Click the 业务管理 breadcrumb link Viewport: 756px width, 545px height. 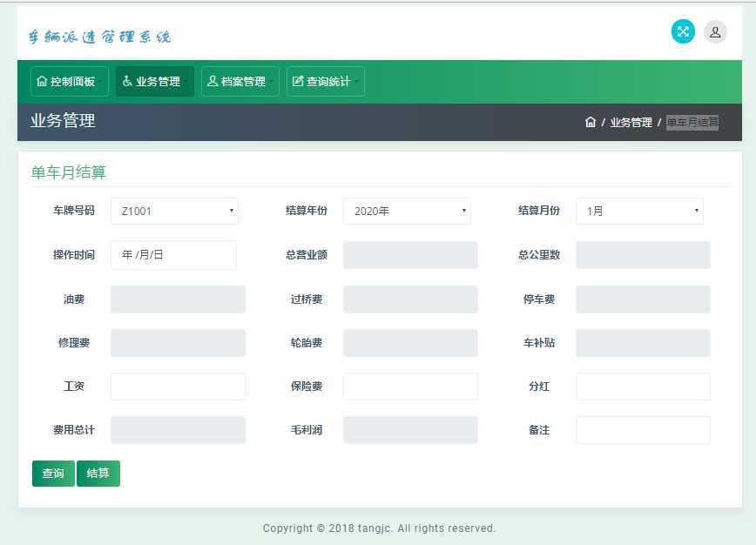[631, 123]
